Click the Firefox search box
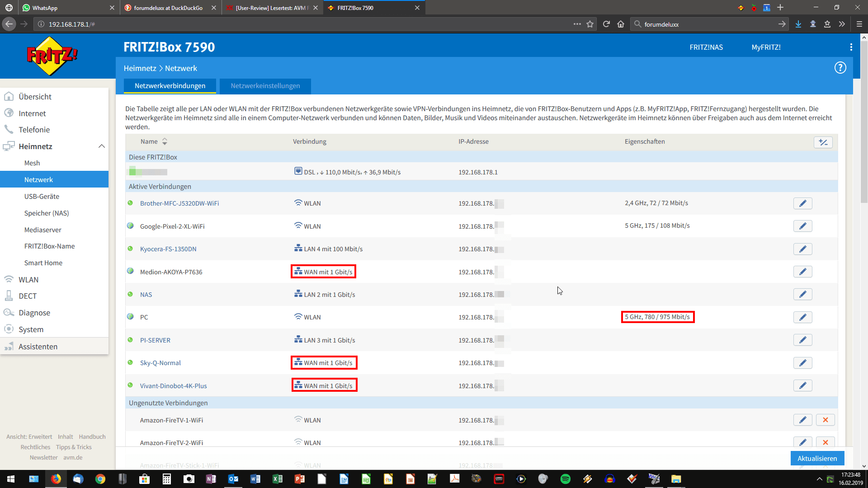The height and width of the screenshot is (488, 868). coord(710,24)
